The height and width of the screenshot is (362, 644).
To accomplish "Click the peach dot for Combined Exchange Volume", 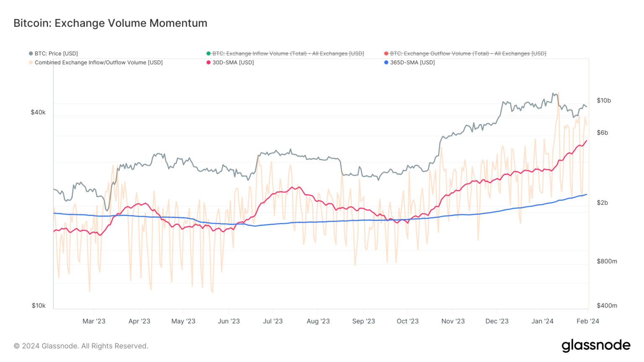I will (x=31, y=62).
